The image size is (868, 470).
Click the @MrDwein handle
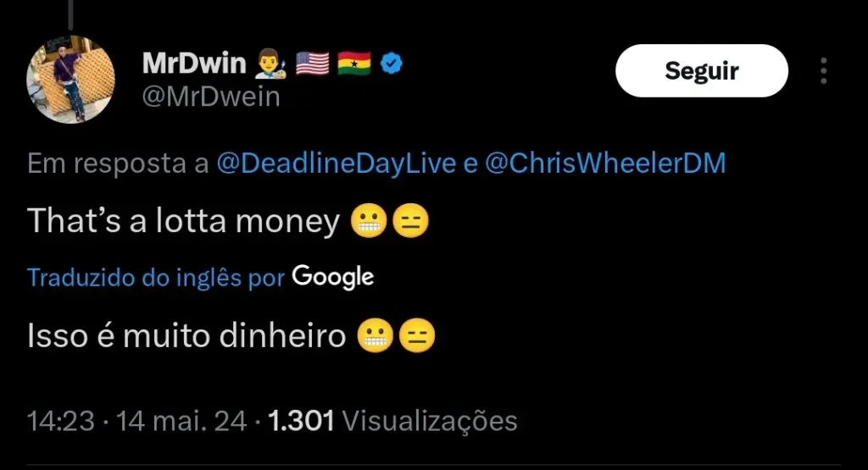click(x=211, y=97)
